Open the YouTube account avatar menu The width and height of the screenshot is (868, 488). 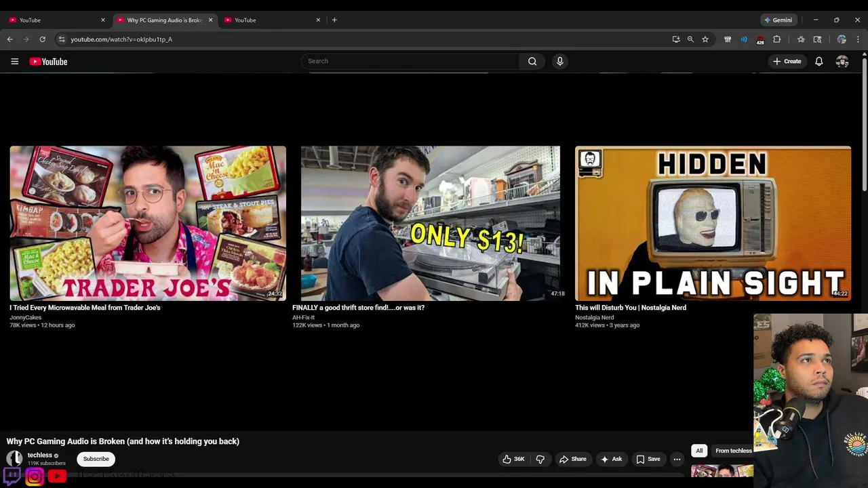click(842, 62)
